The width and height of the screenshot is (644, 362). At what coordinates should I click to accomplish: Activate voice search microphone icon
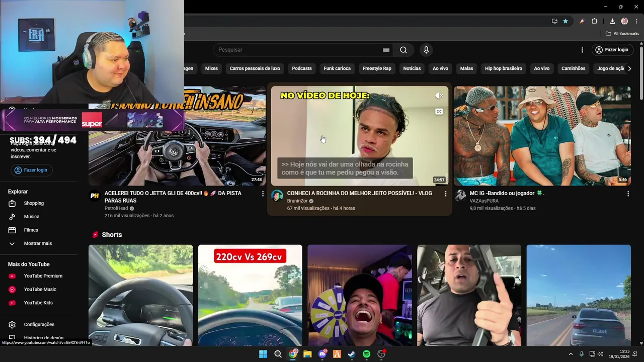pos(426,50)
